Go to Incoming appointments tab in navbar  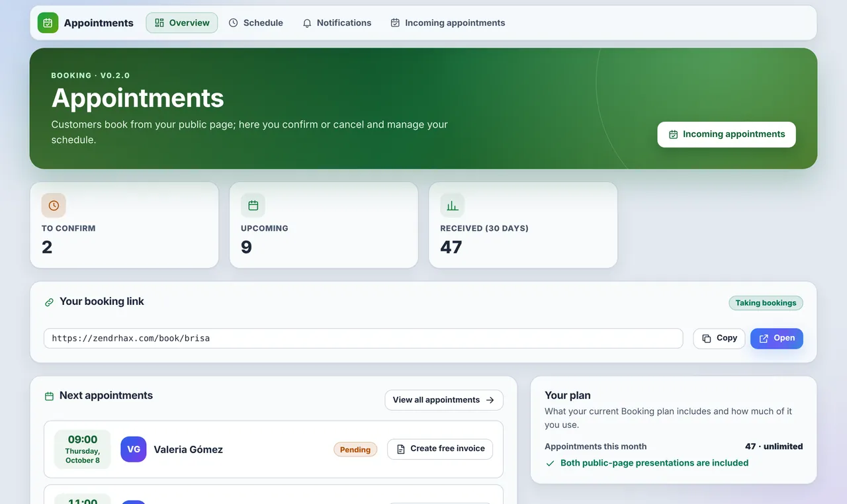tap(448, 23)
